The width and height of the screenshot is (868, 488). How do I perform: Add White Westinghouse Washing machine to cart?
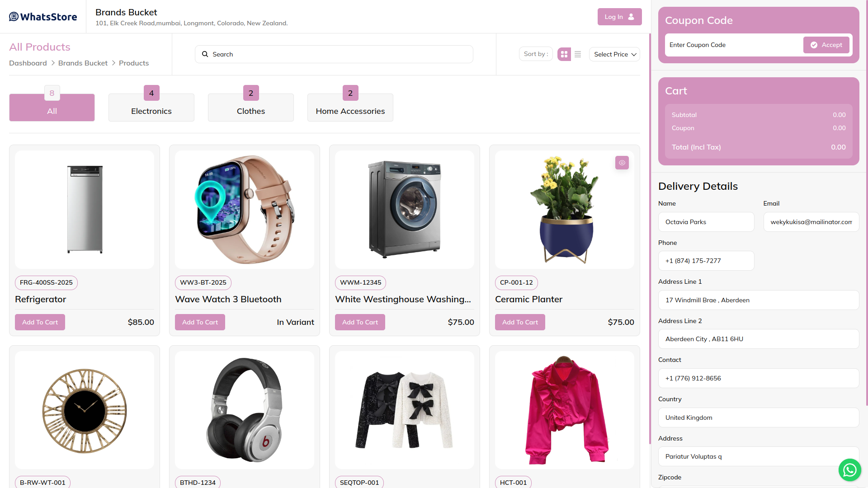click(x=360, y=322)
